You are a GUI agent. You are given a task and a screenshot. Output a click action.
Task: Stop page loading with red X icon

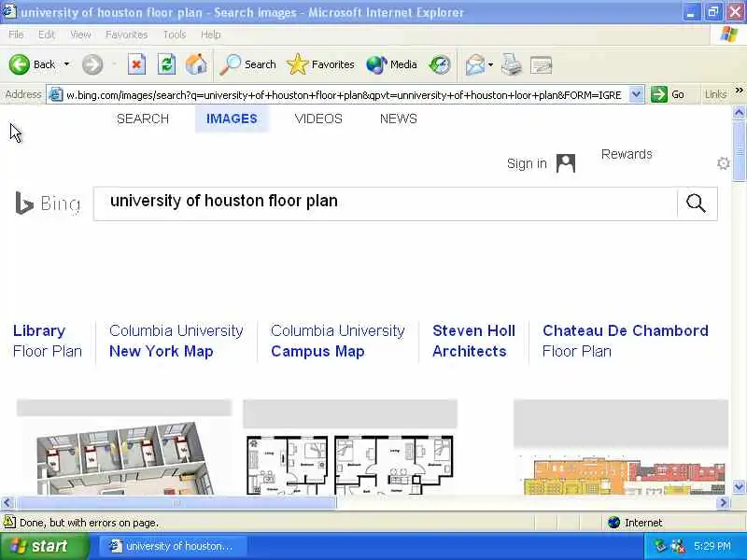[136, 64]
